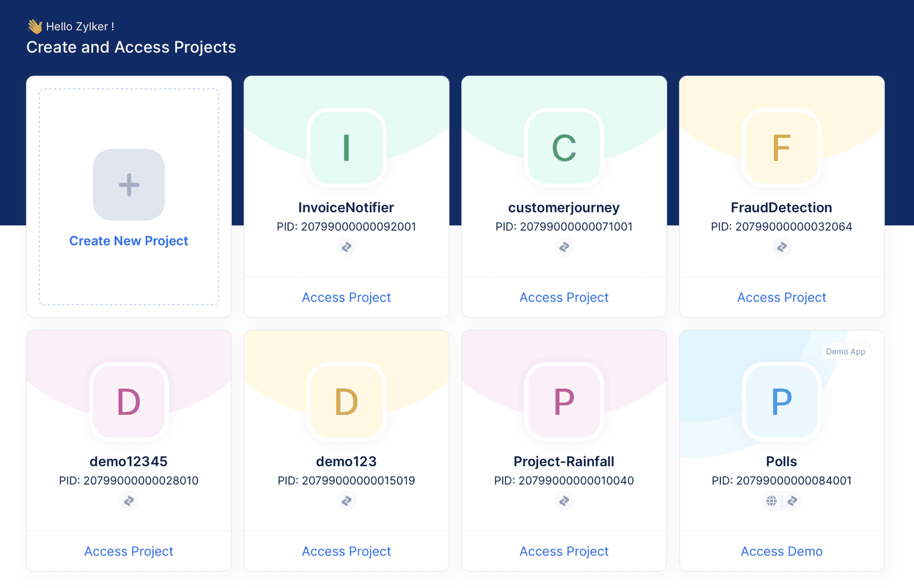
Task: Click the service icon under customerjourney PID
Action: point(564,247)
